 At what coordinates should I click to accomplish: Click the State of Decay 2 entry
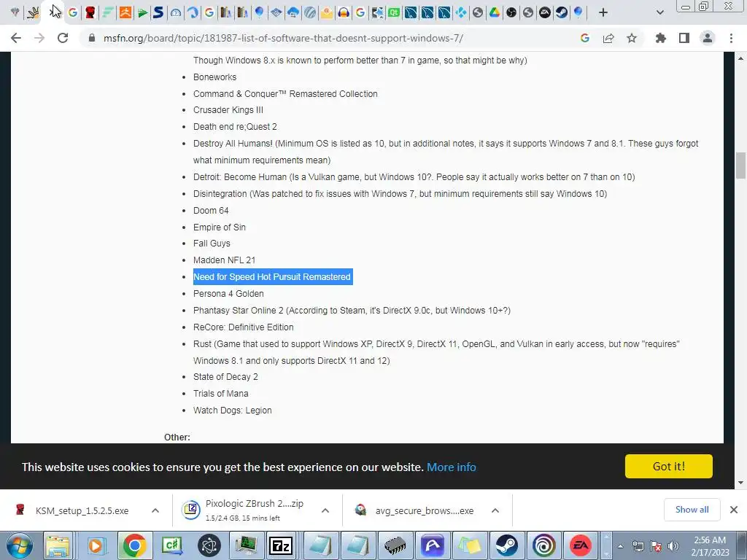click(225, 377)
